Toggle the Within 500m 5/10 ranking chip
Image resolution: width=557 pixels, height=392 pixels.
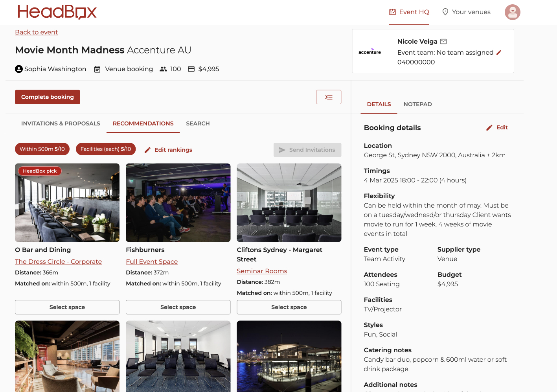point(42,149)
